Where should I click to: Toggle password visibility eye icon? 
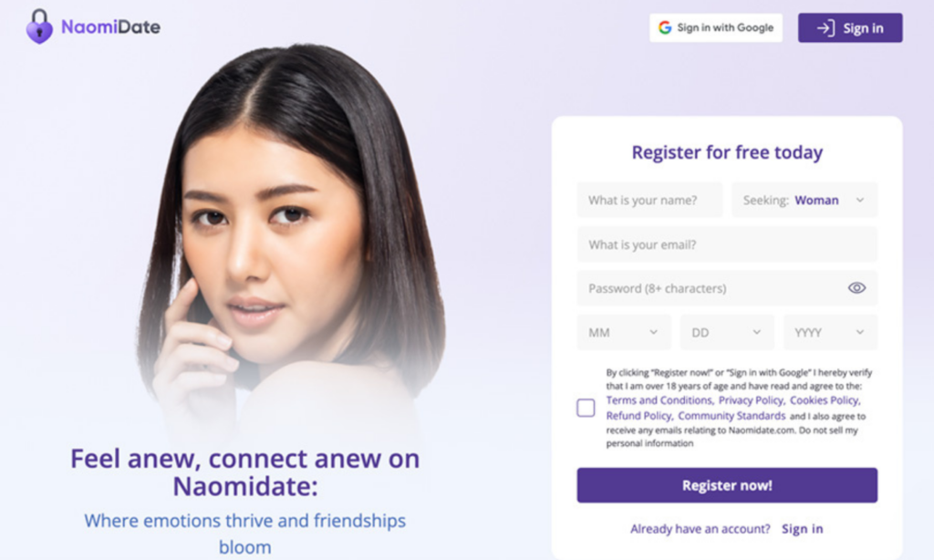tap(856, 287)
